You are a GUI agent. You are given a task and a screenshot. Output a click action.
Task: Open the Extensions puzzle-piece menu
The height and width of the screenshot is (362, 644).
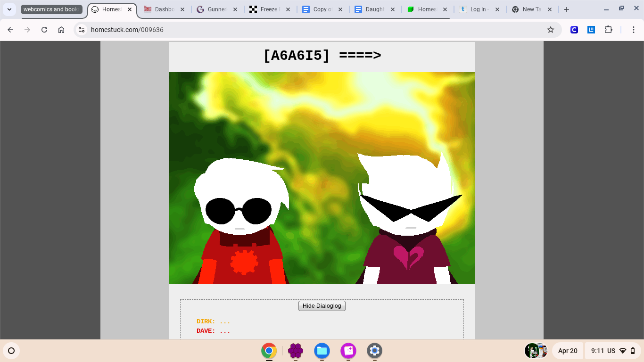click(609, 30)
